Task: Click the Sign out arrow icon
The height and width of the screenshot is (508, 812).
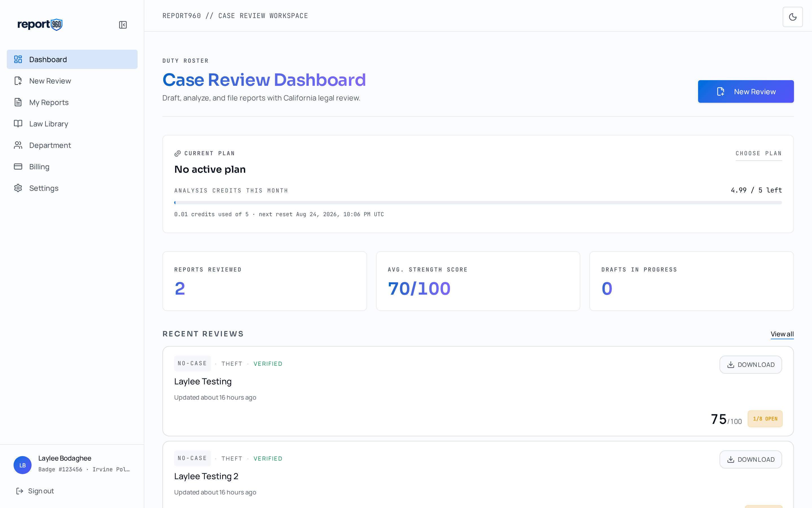Action: coord(20,491)
